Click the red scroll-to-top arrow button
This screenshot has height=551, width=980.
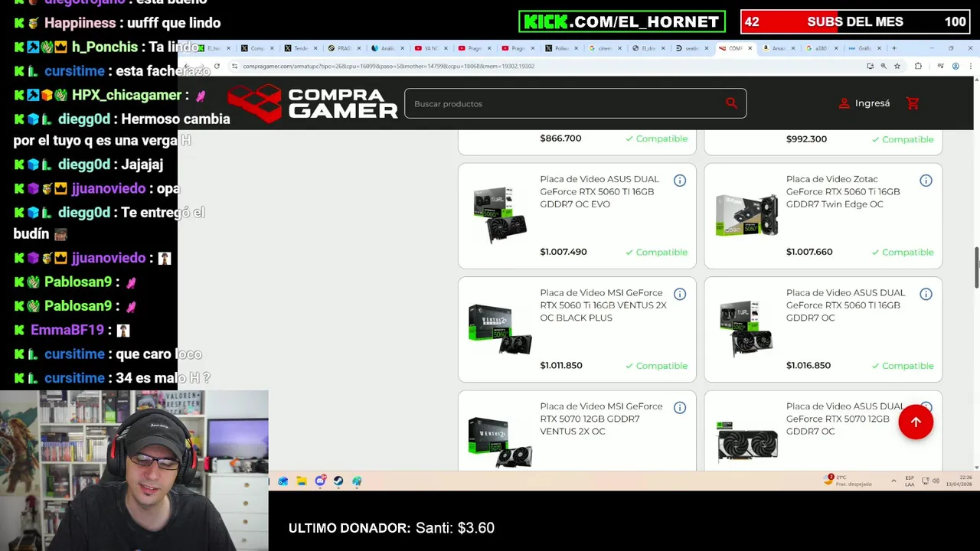pos(916,422)
